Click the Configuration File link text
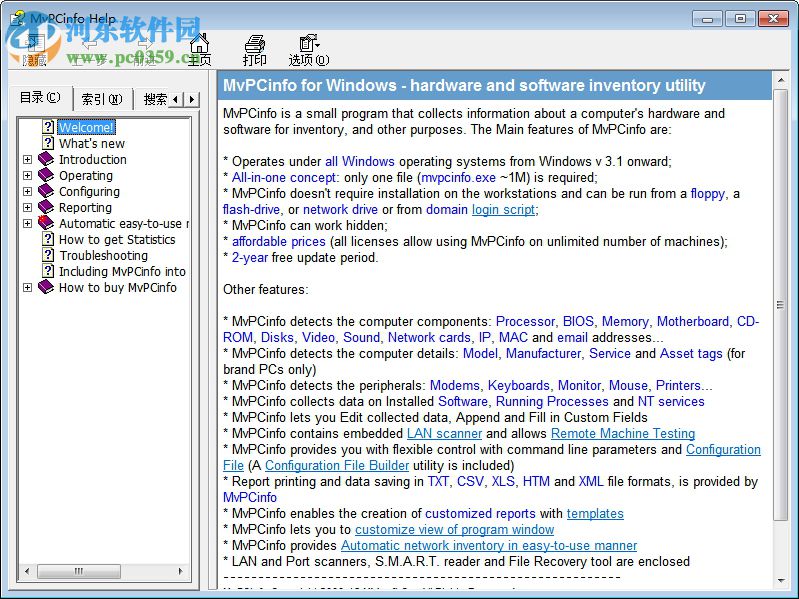The image size is (799, 599). coord(723,449)
